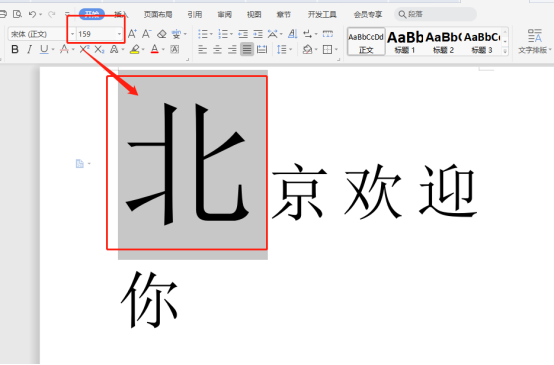Expand the font name dropdown arrow
Viewport: 554px width, 365px height.
[72, 34]
